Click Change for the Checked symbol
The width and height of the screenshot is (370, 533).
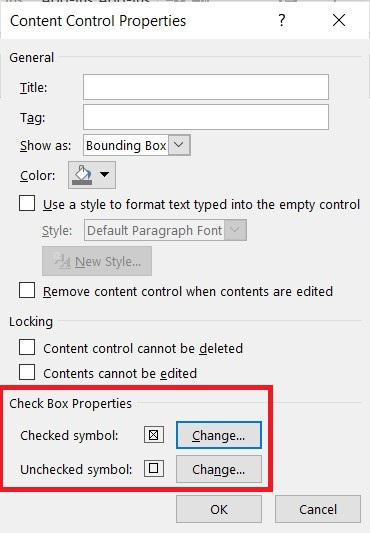click(x=219, y=435)
